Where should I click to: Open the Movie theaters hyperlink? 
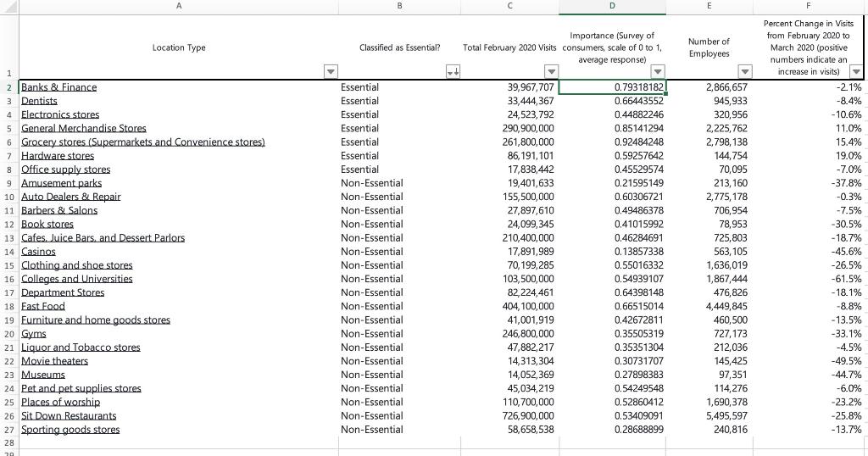coord(54,361)
